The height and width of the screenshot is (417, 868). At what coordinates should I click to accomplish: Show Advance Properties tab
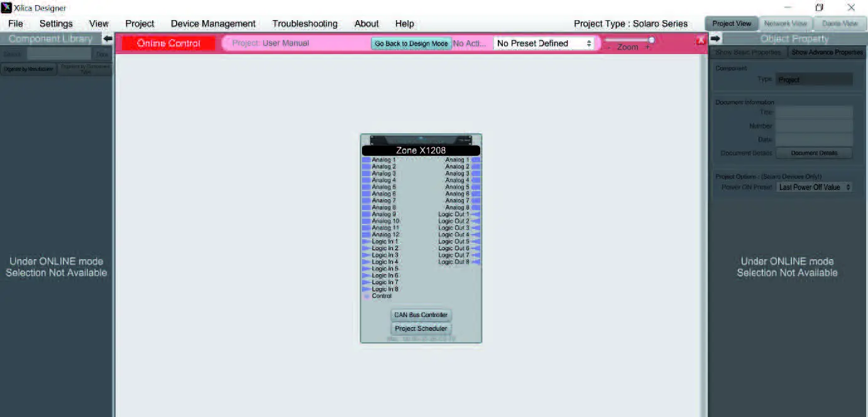(x=827, y=52)
